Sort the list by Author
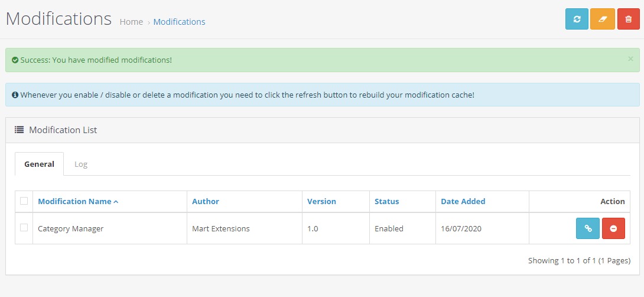This screenshot has width=644, height=297. tap(206, 202)
